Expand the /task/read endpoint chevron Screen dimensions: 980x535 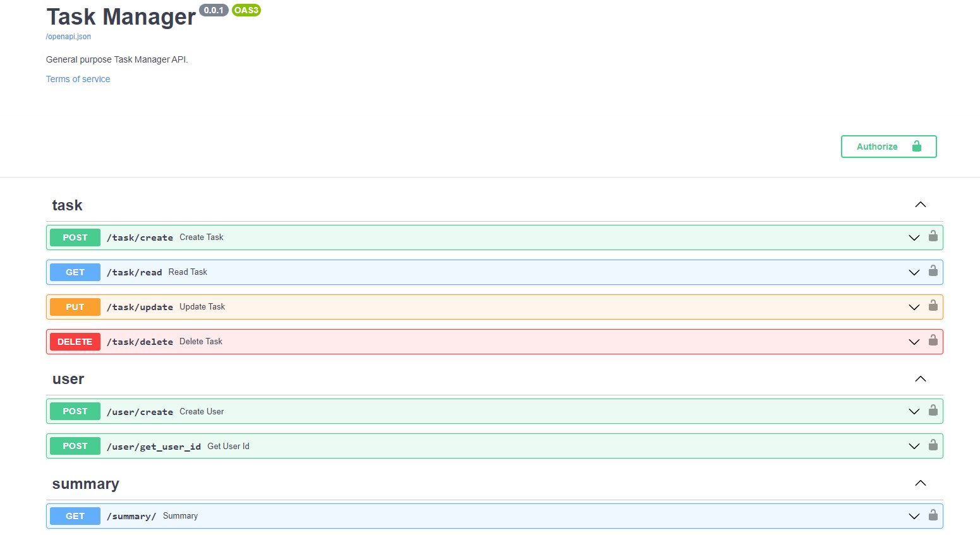click(x=914, y=272)
